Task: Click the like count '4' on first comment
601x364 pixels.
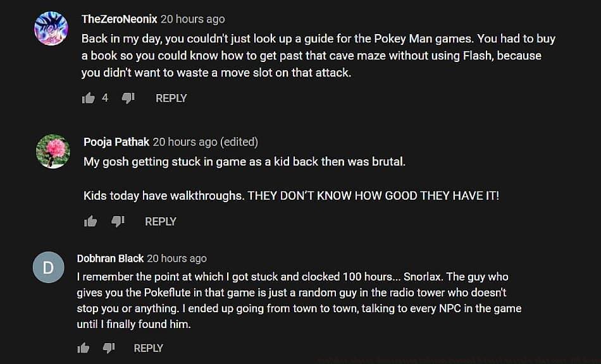Action: click(105, 98)
